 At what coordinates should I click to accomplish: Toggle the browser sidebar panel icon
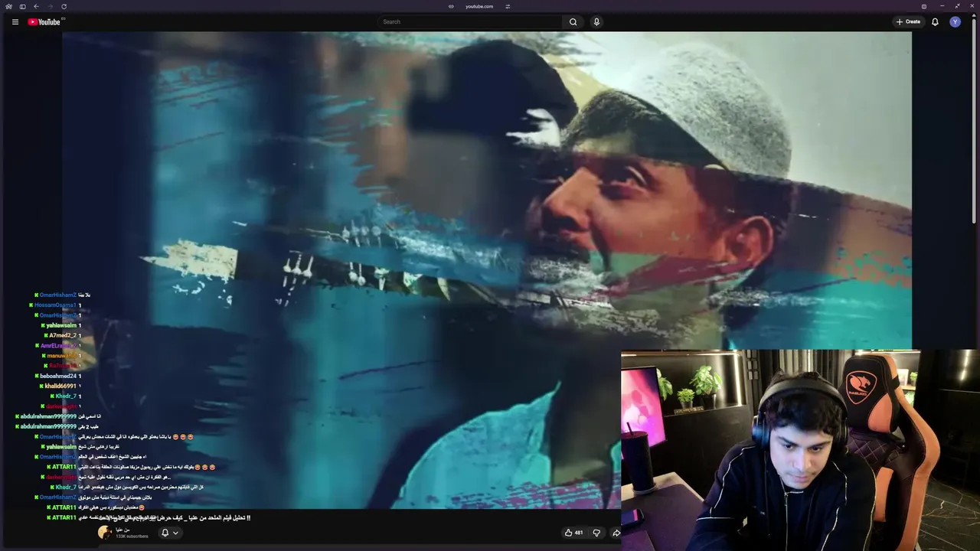(x=22, y=6)
